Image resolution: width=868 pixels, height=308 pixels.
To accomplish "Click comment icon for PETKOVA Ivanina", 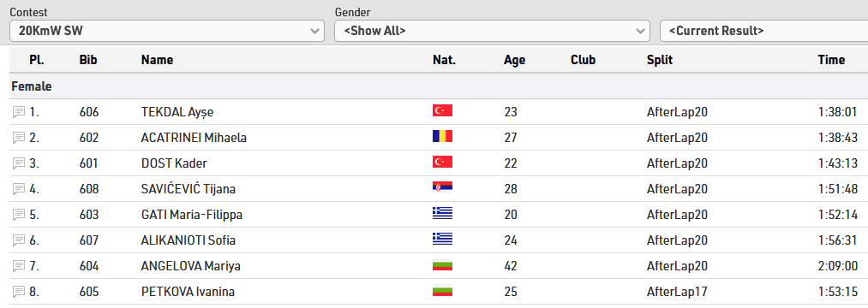I will [x=19, y=292].
